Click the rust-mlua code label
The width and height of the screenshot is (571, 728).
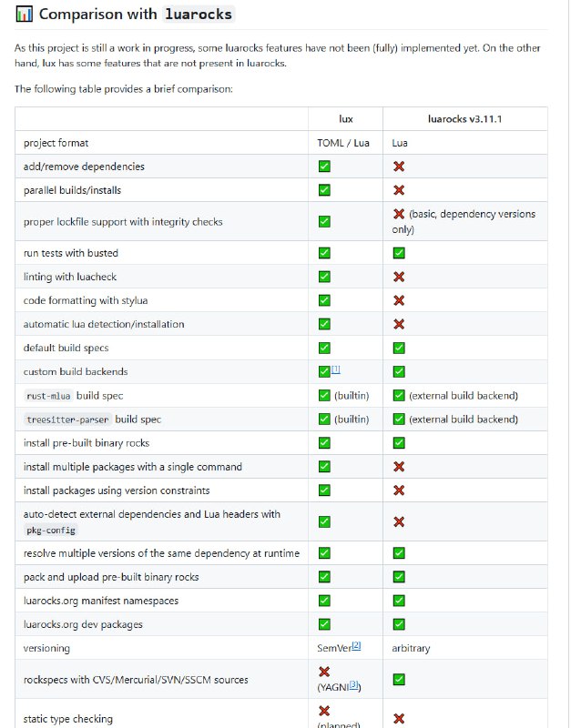tap(48, 396)
